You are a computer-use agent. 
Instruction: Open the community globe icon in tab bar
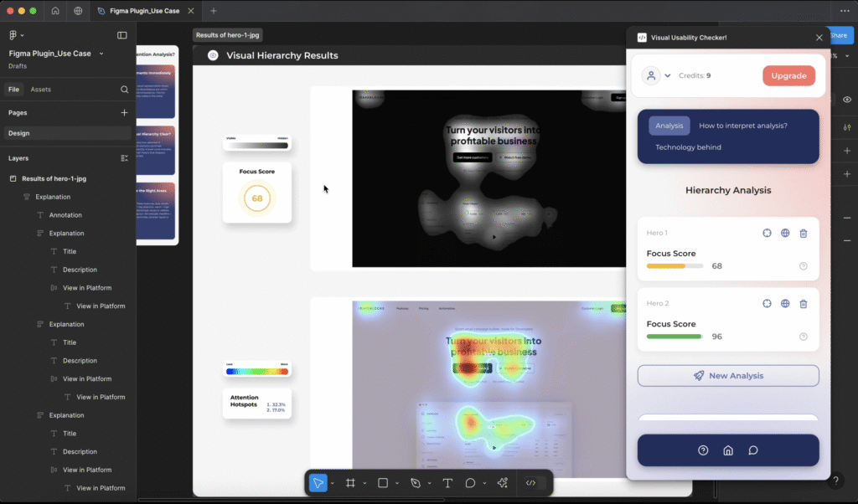pyautogui.click(x=78, y=11)
